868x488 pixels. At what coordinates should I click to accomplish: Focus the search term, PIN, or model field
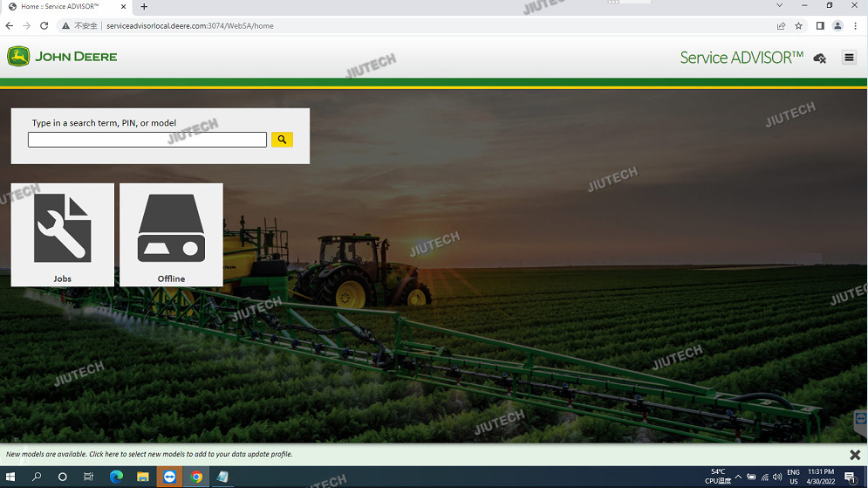(147, 140)
